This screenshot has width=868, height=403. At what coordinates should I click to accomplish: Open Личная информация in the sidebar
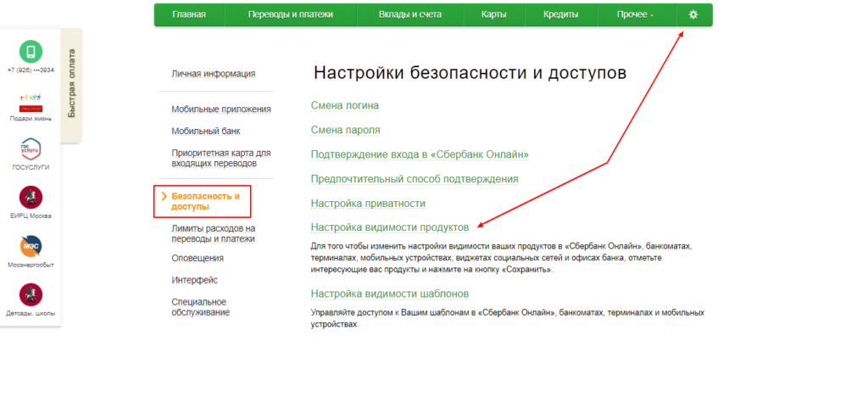[213, 74]
